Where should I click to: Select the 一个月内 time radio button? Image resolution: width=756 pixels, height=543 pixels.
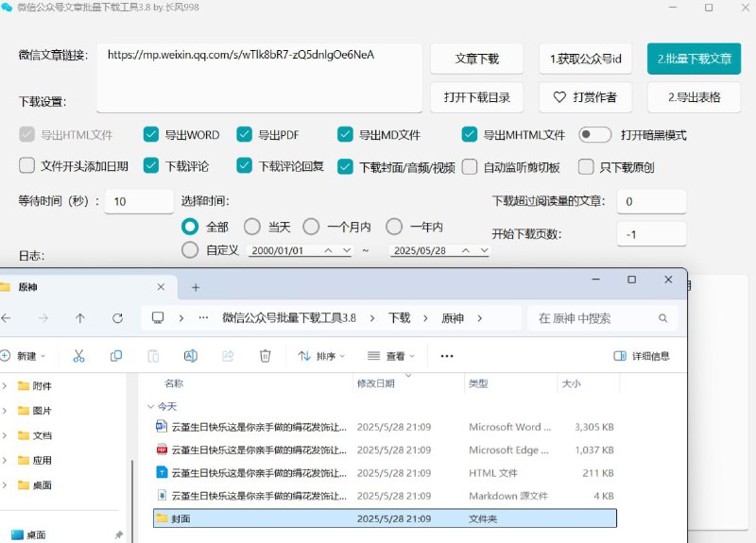click(x=311, y=227)
